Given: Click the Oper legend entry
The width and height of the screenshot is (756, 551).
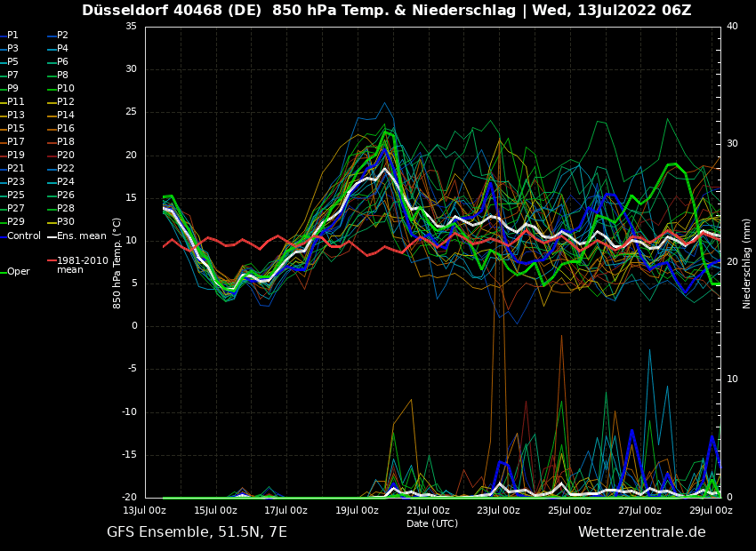Looking at the screenshot, I should coord(18,272).
